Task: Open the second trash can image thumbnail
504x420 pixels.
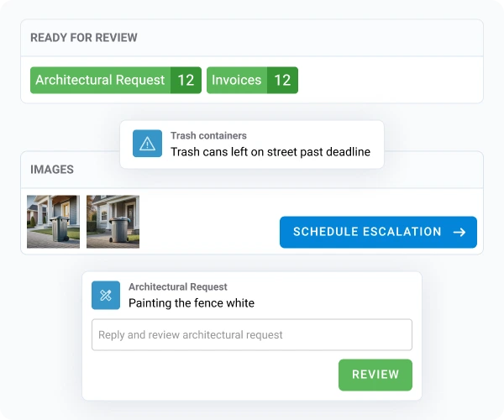Action: pyautogui.click(x=113, y=222)
